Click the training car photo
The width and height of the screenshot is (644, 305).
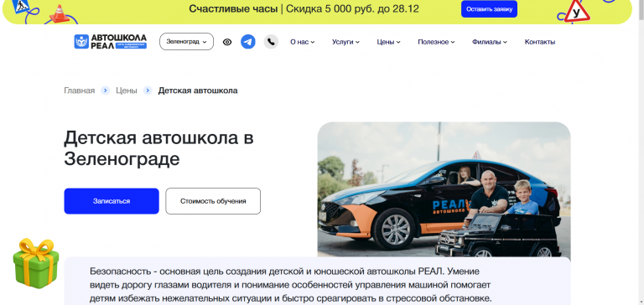[444, 189]
